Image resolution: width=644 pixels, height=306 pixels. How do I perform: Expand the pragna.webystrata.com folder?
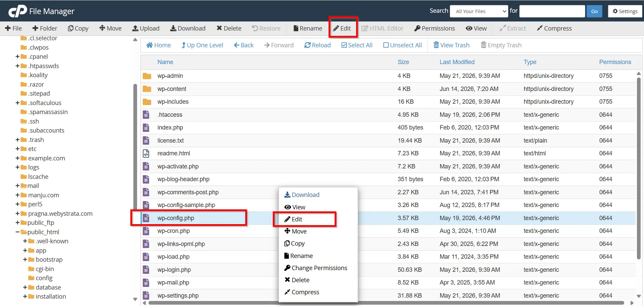[x=17, y=214]
